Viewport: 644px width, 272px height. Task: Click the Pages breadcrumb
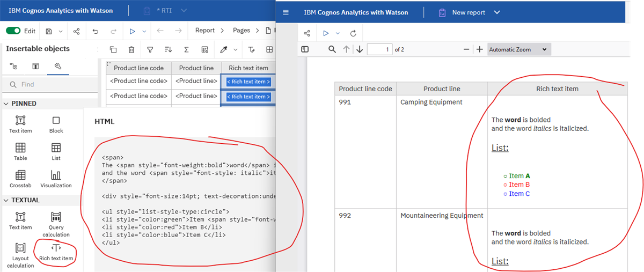click(241, 31)
